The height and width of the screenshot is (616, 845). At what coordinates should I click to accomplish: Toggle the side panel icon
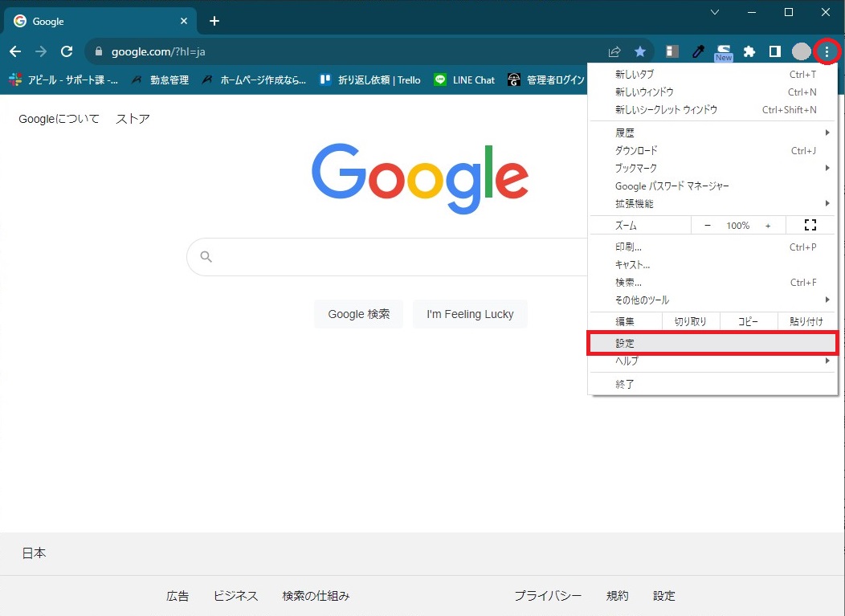[x=775, y=51]
